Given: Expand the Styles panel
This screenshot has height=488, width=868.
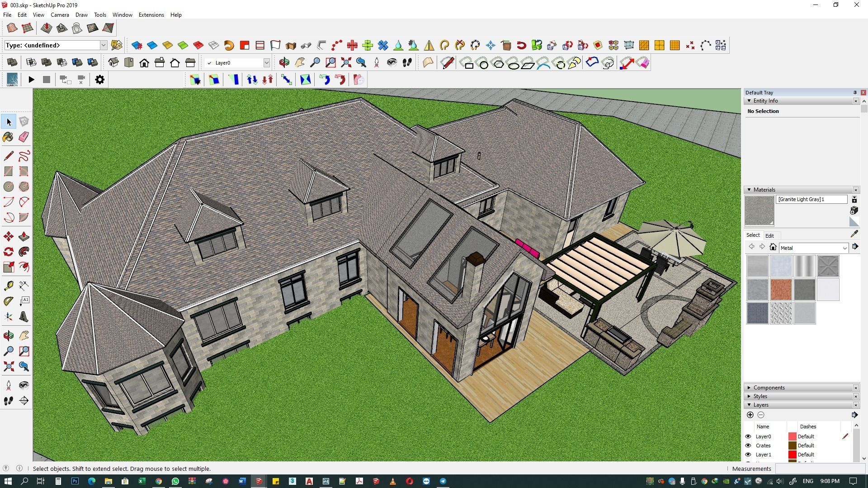Looking at the screenshot, I should click(749, 396).
